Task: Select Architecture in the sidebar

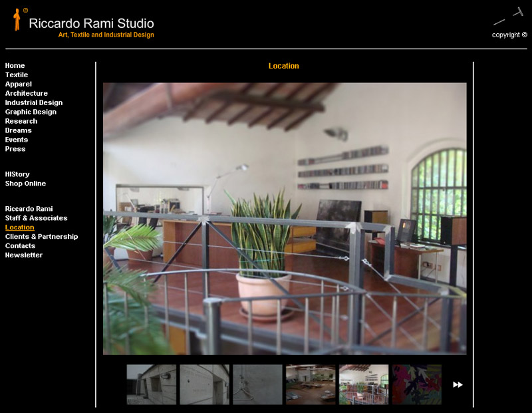Action: click(27, 93)
